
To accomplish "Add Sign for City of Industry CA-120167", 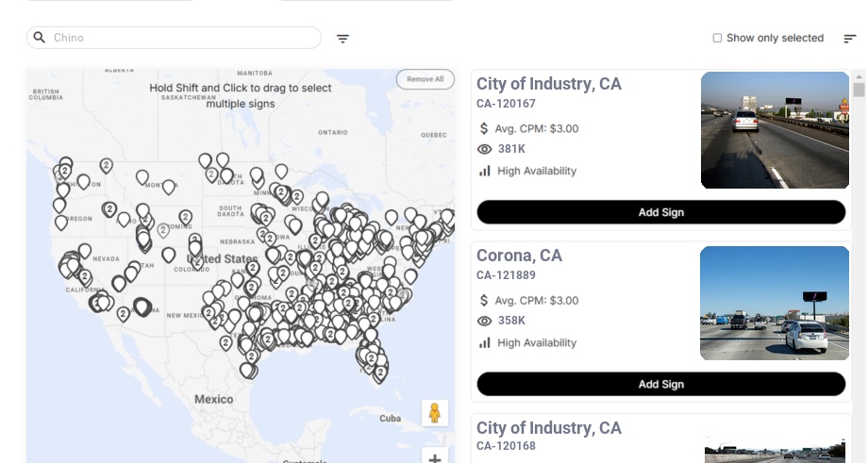I will [x=660, y=212].
